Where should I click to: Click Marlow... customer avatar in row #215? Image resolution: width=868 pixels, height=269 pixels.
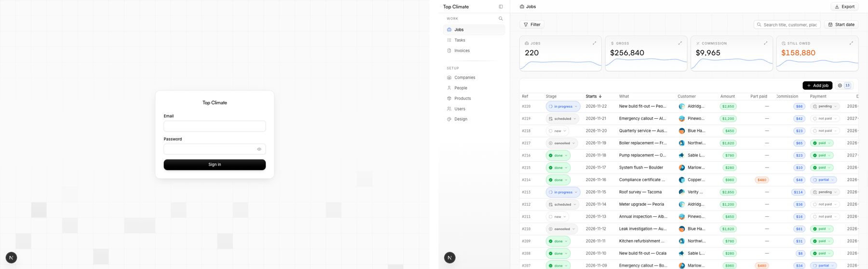point(682,168)
